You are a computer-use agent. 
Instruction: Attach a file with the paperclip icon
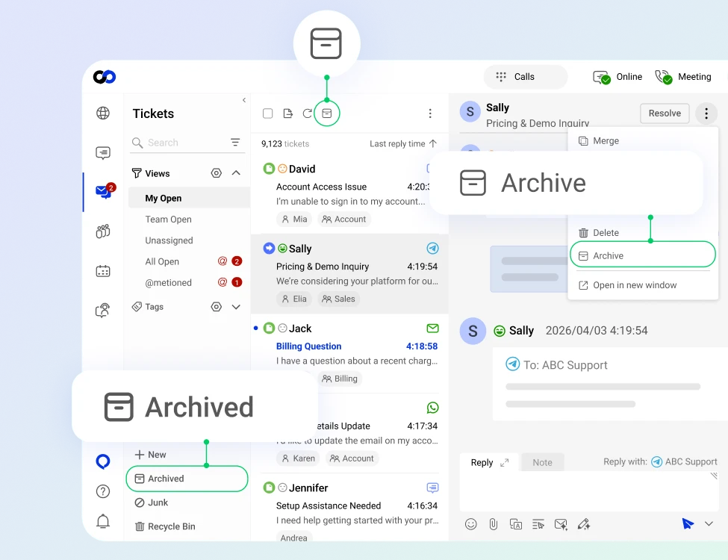(493, 524)
